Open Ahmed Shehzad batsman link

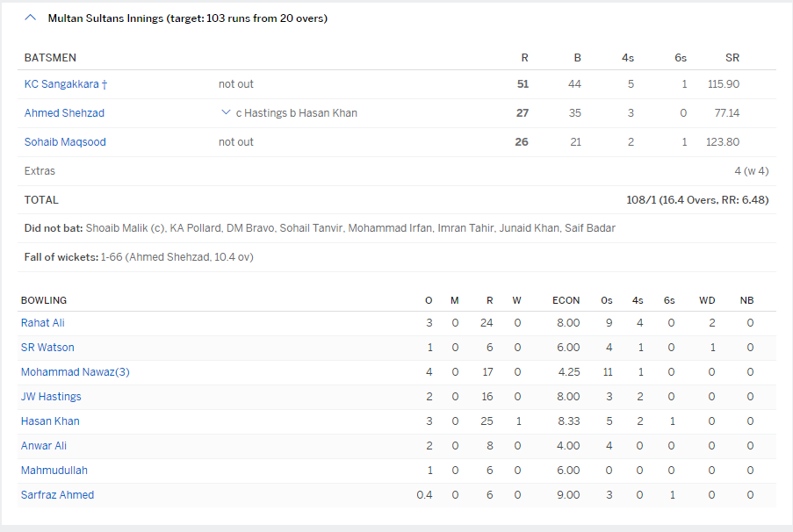pyautogui.click(x=64, y=113)
